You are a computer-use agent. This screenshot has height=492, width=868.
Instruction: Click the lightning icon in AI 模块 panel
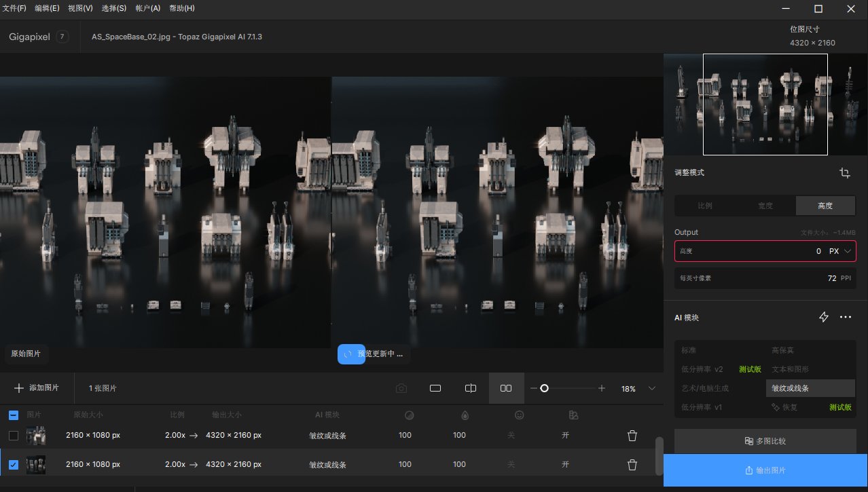coord(824,317)
